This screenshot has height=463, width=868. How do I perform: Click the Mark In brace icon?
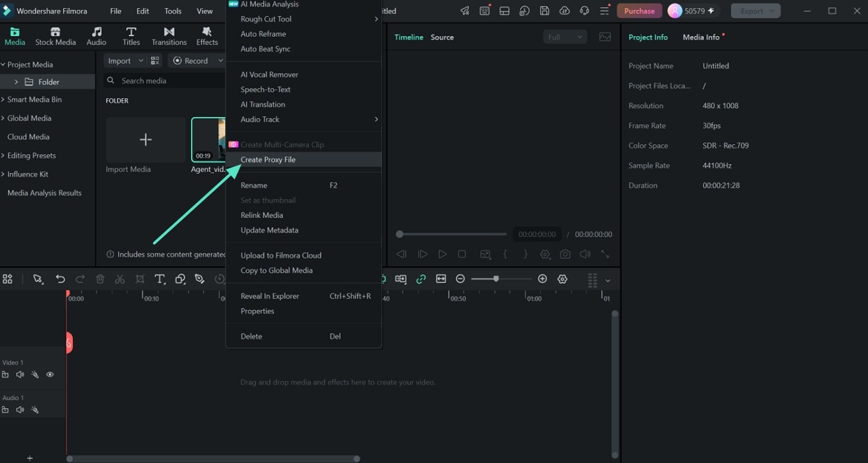click(505, 255)
